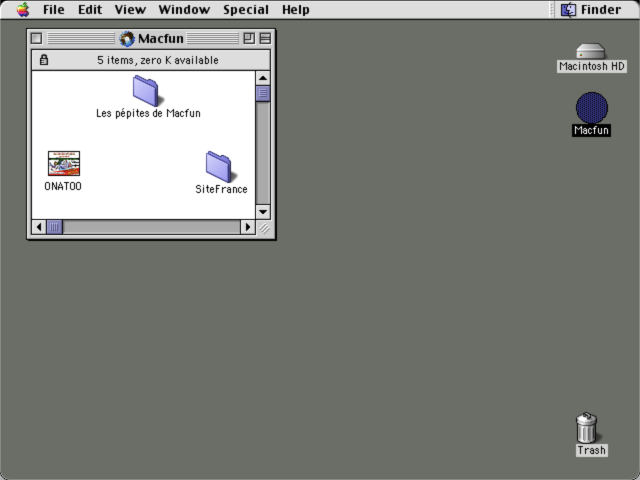This screenshot has width=640, height=480.
Task: Click the Les pépites de Macfun label
Action: [x=148, y=113]
